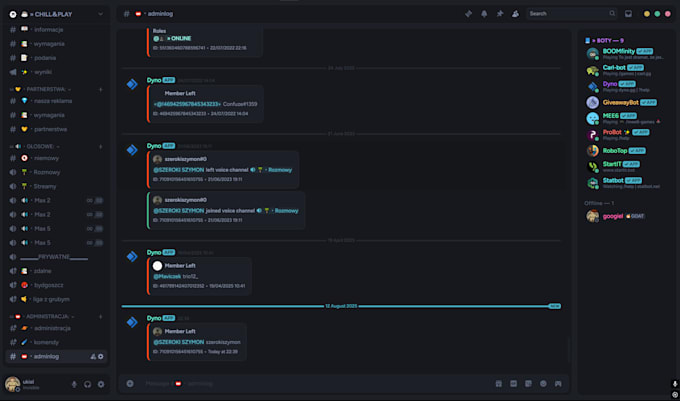Open the niemowy channel

pyautogui.click(x=56, y=158)
